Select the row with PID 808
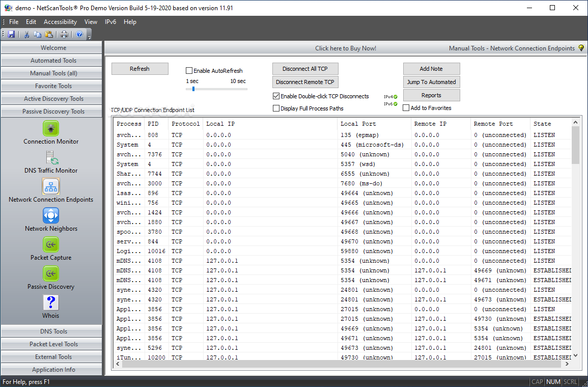This screenshot has width=588, height=387. [343, 135]
